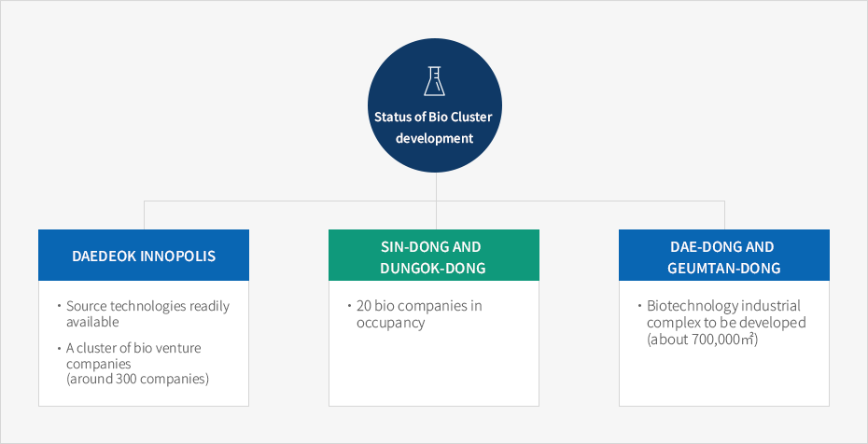Screen dimensions: 868x444
Task: Click the word 'development' in the circle
Action: tap(434, 138)
